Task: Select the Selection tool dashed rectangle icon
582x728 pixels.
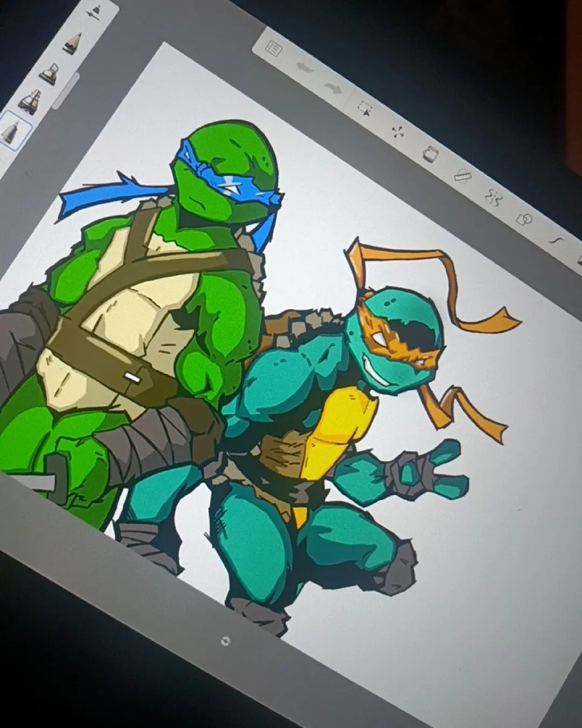Action: pyautogui.click(x=365, y=109)
